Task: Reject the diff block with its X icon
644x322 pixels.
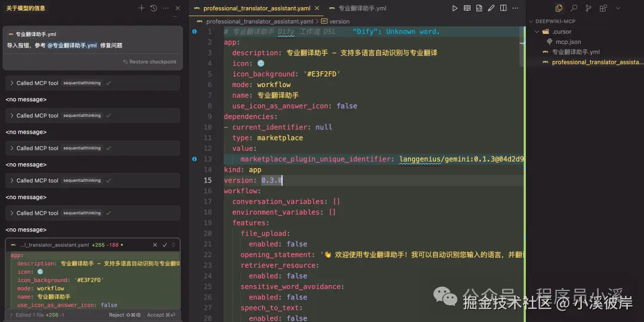Action: click(155, 245)
